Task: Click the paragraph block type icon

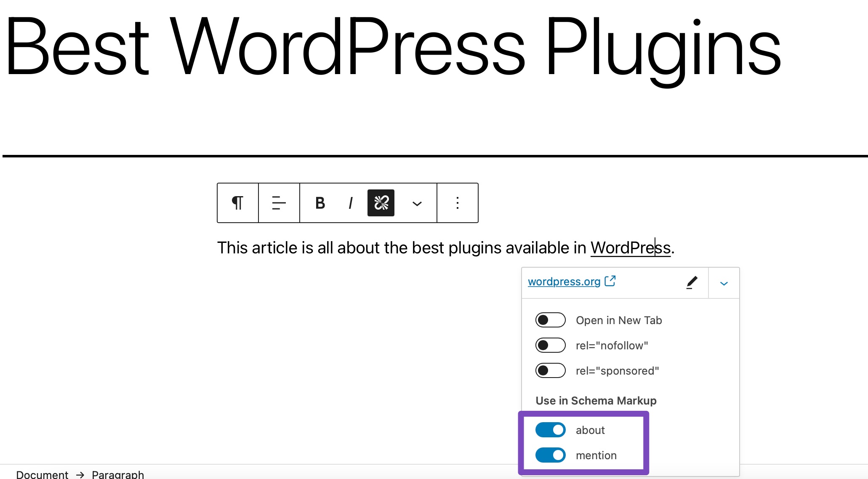Action: click(x=238, y=203)
